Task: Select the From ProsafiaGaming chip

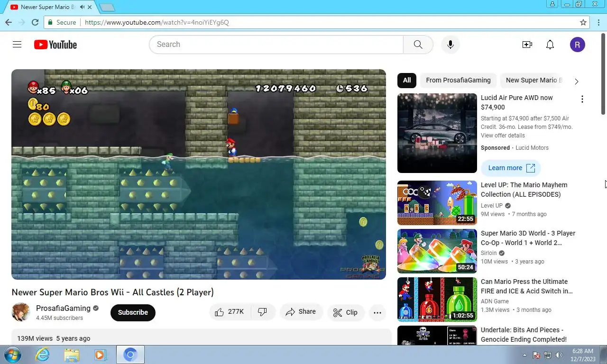Action: 458,80
